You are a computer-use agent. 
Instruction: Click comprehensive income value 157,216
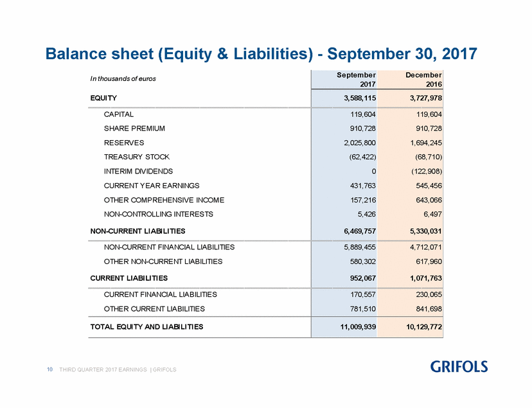click(363, 200)
